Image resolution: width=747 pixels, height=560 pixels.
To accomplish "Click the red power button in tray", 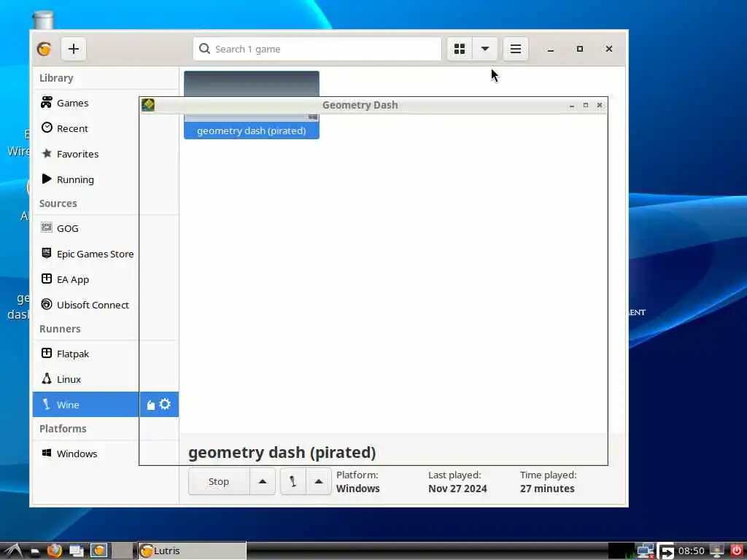I will 737,551.
